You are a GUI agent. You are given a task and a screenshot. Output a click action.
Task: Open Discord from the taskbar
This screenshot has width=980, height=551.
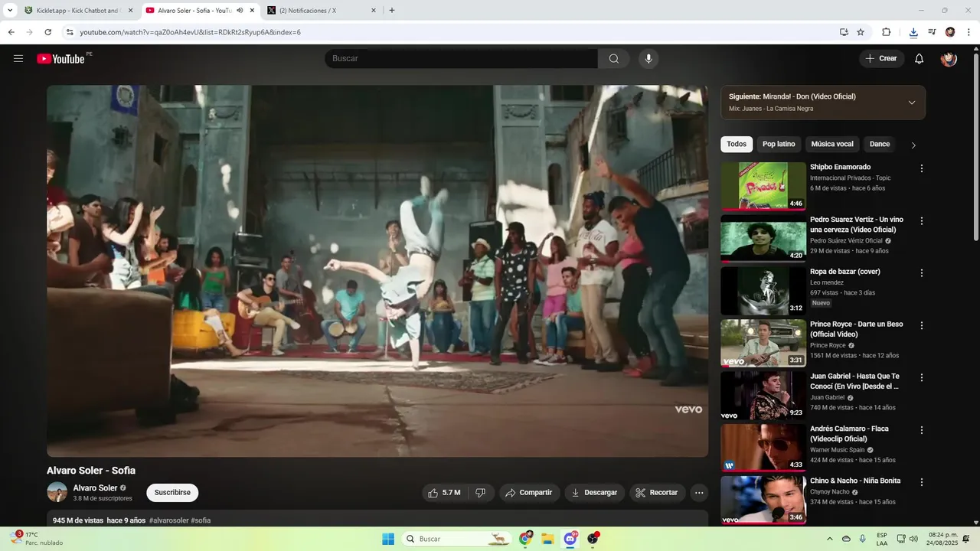570,539
